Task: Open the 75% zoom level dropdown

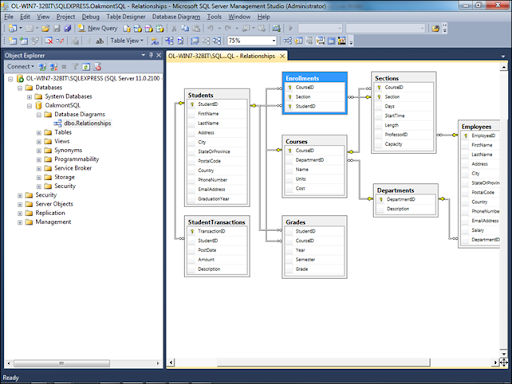Action: [x=274, y=41]
